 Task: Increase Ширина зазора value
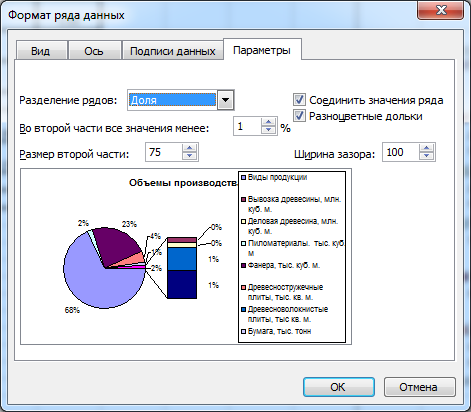click(427, 148)
